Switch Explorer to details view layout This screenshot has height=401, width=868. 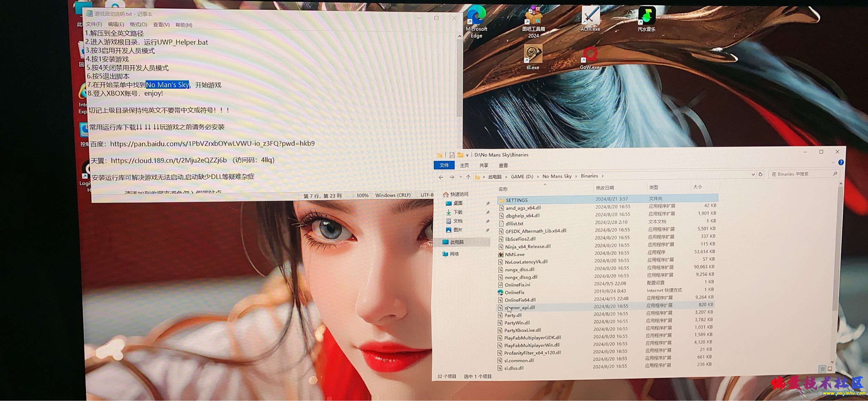(822, 369)
